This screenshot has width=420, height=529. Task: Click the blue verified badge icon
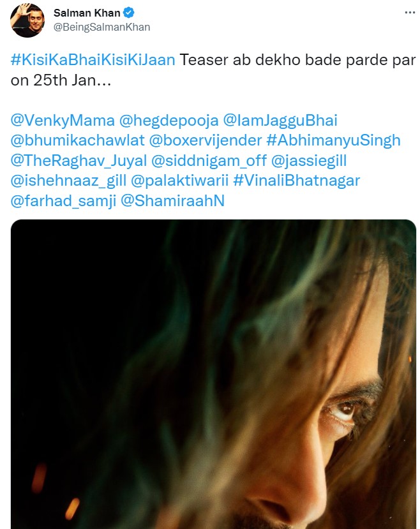point(128,13)
